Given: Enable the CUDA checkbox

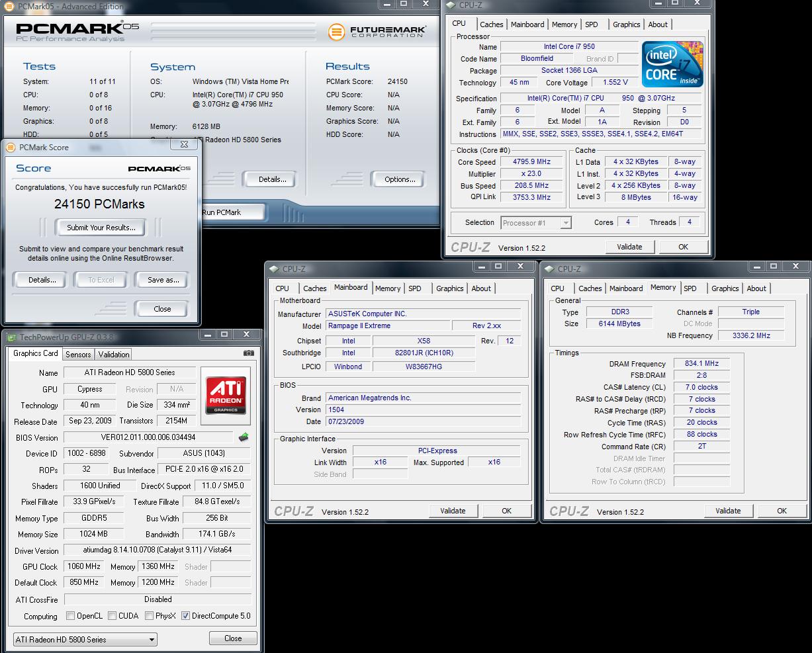Looking at the screenshot, I should [112, 616].
